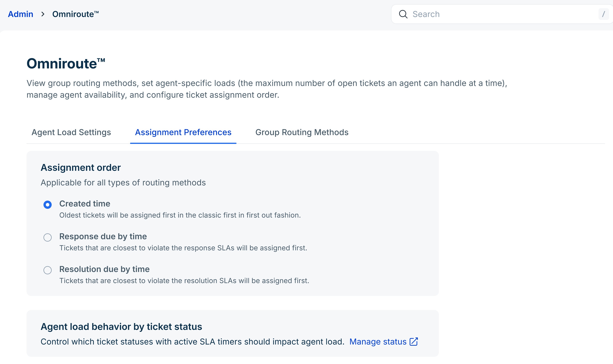Click the 'Resolution due by time' label text
Image resolution: width=613 pixels, height=364 pixels.
click(x=104, y=269)
